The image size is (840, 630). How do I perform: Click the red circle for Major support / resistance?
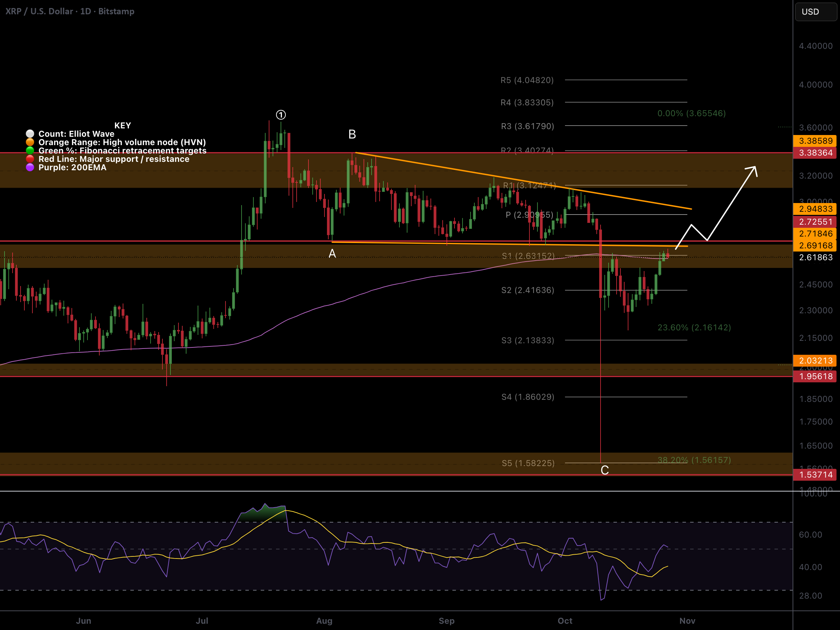point(30,159)
